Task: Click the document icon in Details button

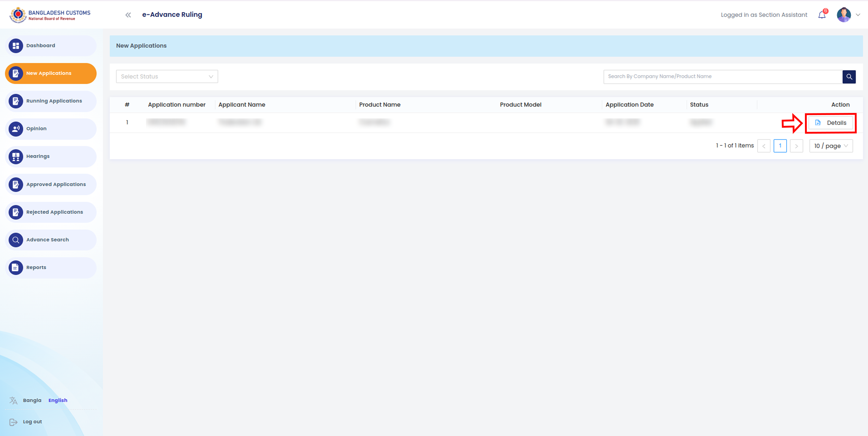Action: coord(818,123)
